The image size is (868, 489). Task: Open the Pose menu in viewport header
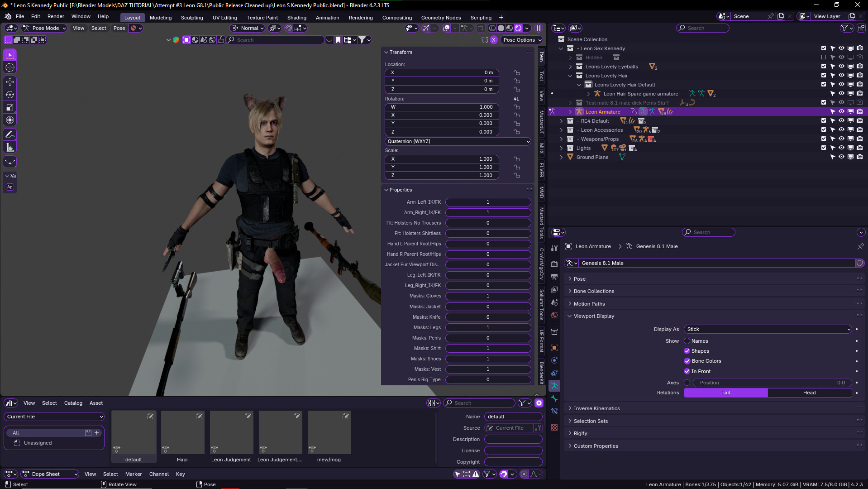pyautogui.click(x=119, y=28)
